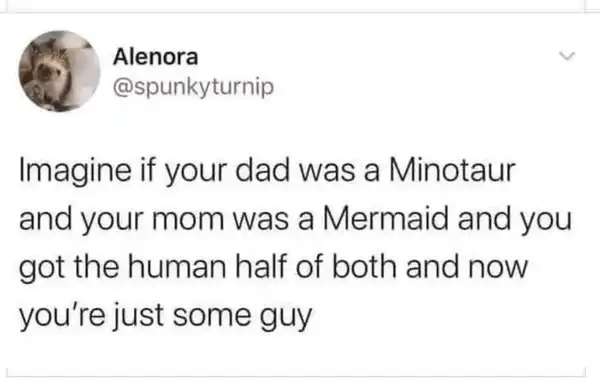Click the word "got" in the tweet

pyautogui.click(x=42, y=269)
